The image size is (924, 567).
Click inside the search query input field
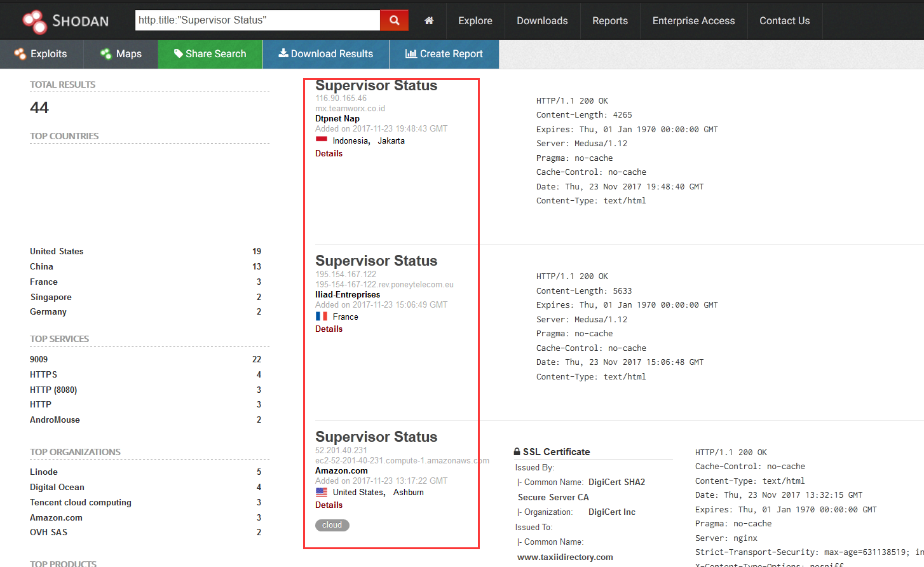point(254,20)
